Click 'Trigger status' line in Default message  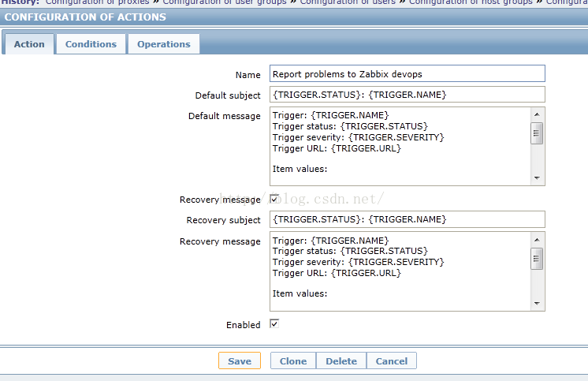350,126
